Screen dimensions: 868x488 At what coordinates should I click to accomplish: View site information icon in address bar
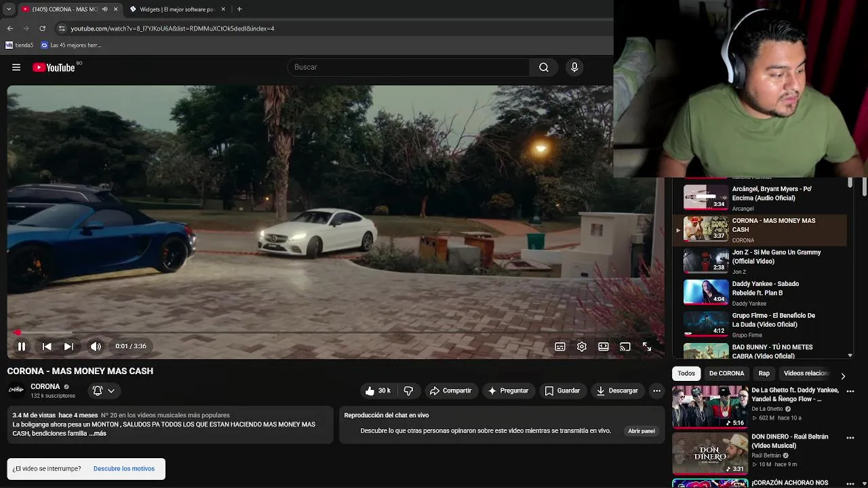click(62, 28)
